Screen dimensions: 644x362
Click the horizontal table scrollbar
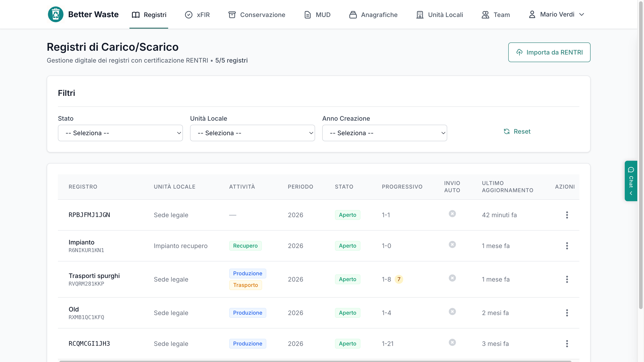tap(315, 361)
